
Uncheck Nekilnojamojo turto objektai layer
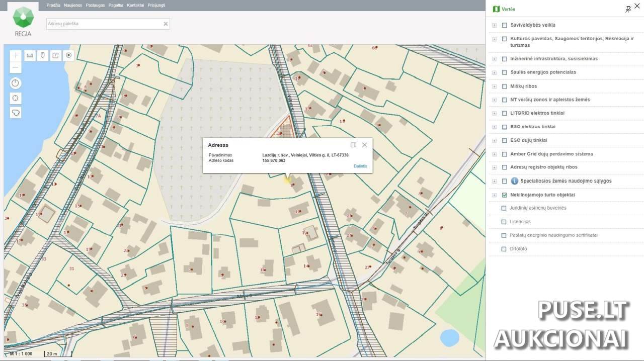[505, 195]
